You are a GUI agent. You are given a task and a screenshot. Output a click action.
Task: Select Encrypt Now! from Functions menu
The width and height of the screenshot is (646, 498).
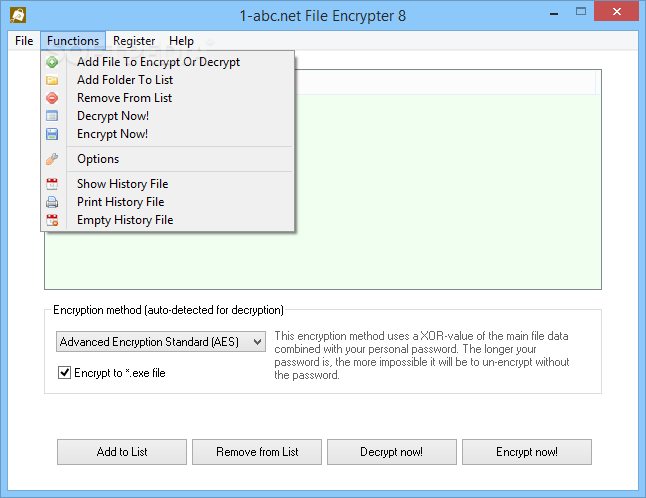[x=168, y=134]
